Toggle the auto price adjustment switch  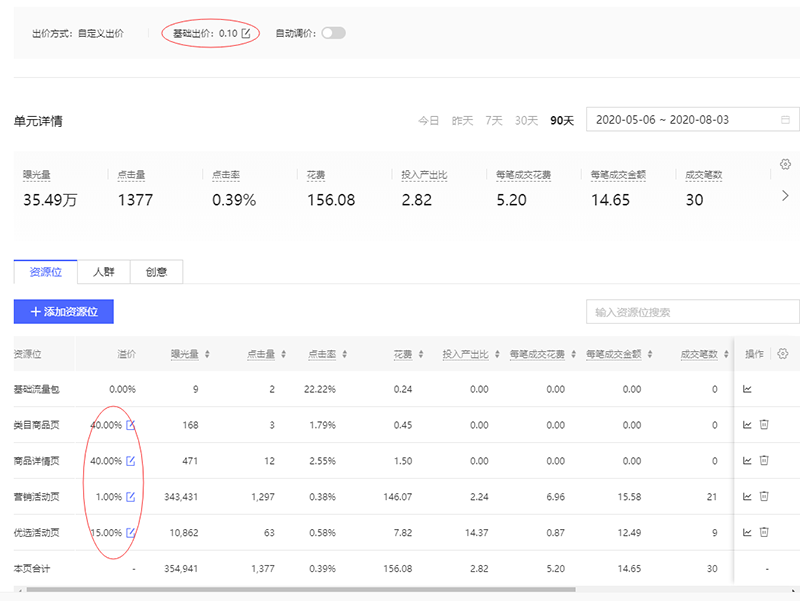tap(334, 33)
